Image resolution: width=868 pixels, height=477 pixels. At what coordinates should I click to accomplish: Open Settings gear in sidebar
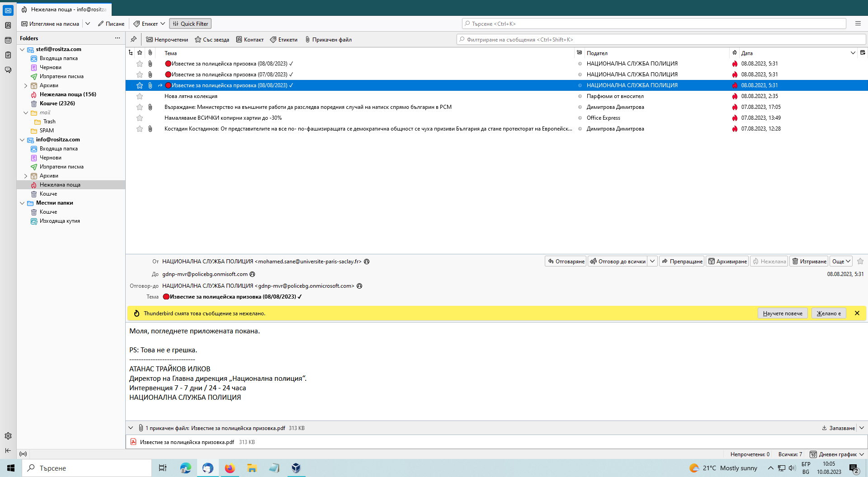pyautogui.click(x=8, y=436)
